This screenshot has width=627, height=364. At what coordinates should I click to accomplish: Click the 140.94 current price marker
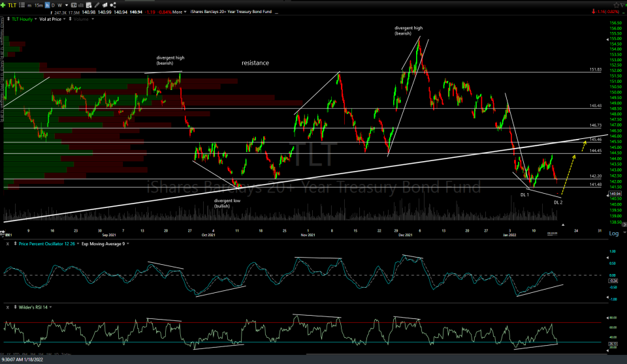614,194
